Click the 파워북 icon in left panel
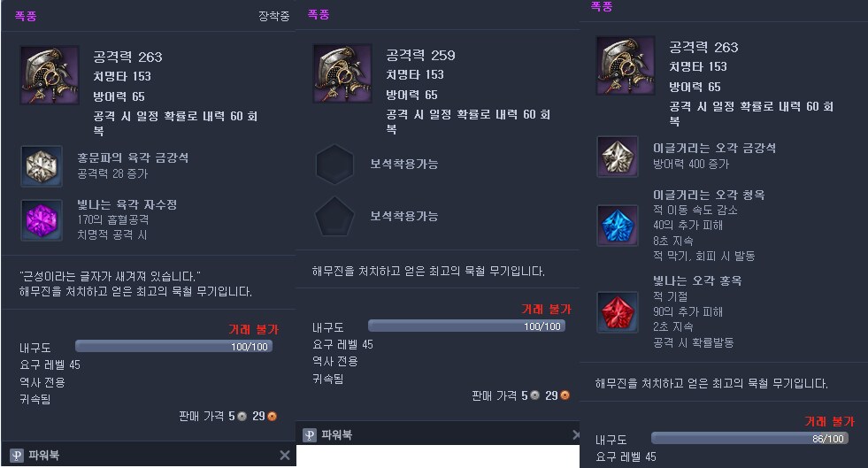Viewport: 868px width, 468px height. 17,456
